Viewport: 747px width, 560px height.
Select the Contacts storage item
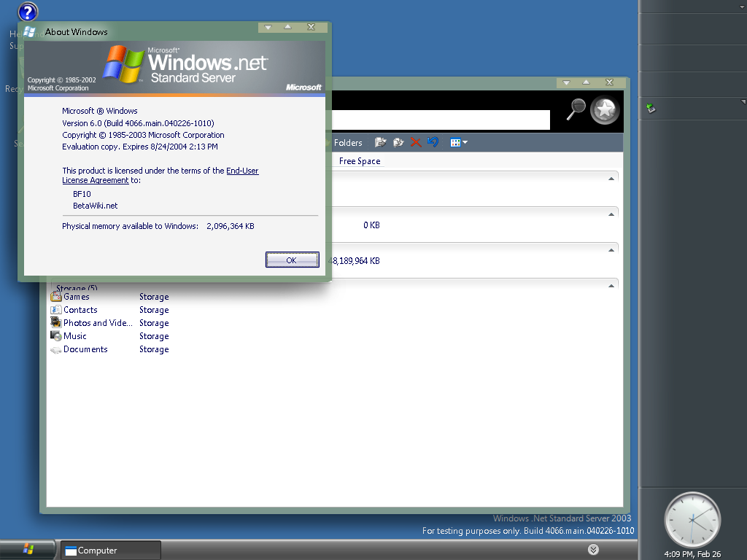click(74, 310)
